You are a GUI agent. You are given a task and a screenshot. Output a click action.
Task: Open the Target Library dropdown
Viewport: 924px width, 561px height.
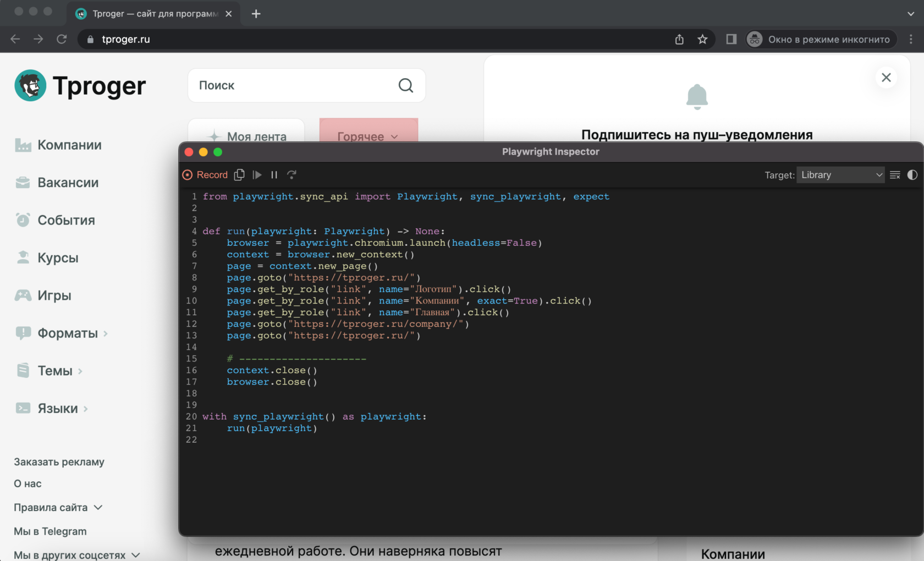(840, 175)
